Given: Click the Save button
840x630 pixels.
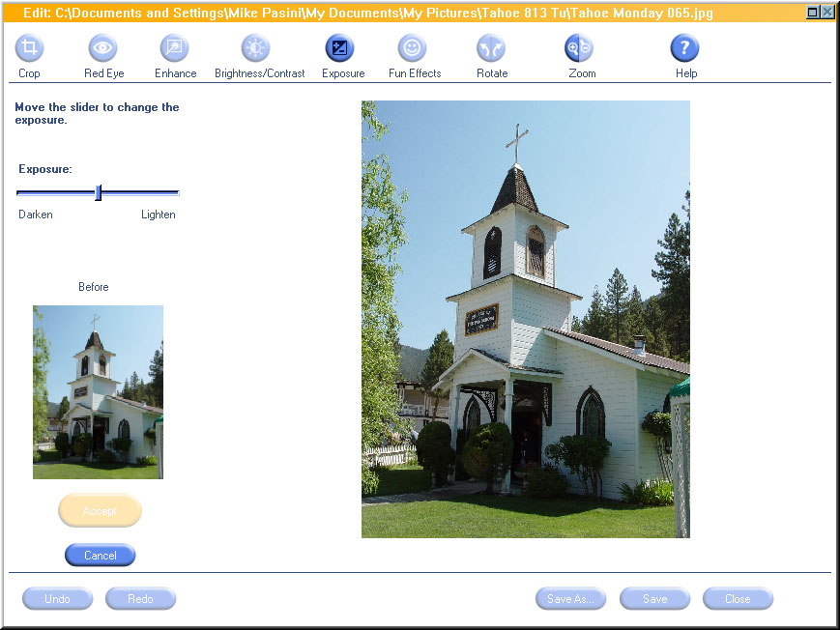Looking at the screenshot, I should point(655,599).
